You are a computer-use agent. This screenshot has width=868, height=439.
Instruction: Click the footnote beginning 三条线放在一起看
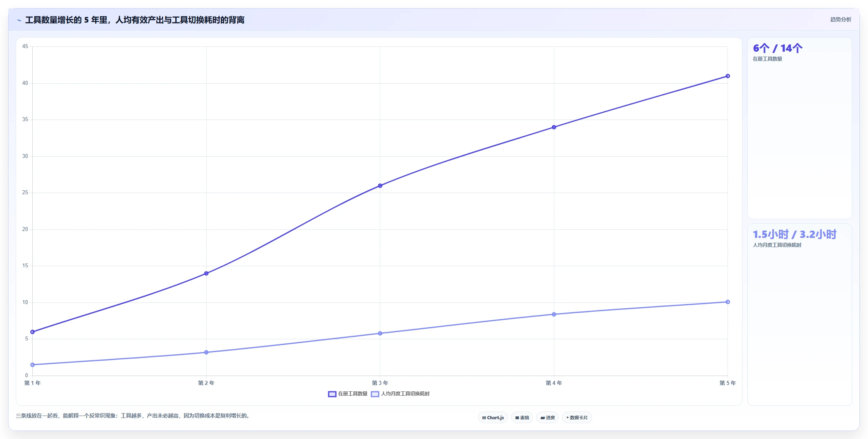[x=132, y=416]
